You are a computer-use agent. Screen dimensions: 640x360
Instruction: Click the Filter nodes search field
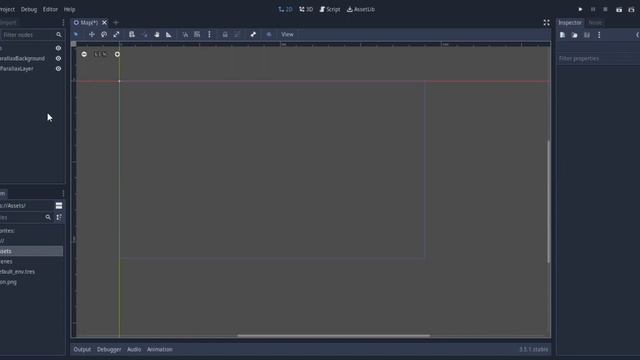point(32,35)
